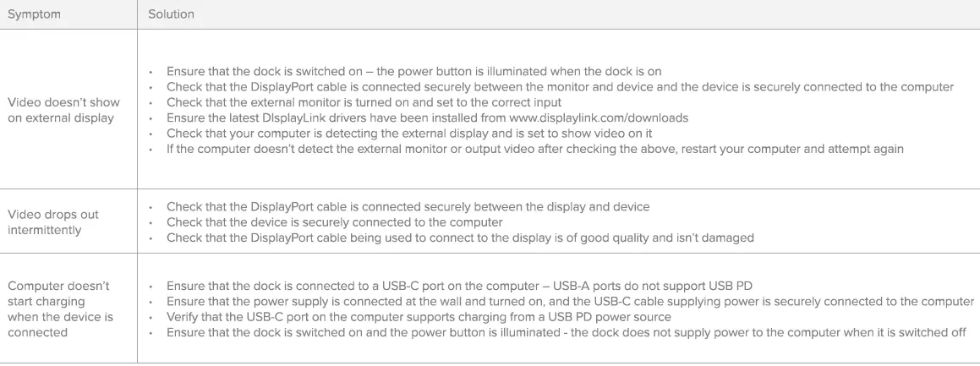Click the line about cable quality and damage
Screen dimensions: 980x366
coord(460,238)
